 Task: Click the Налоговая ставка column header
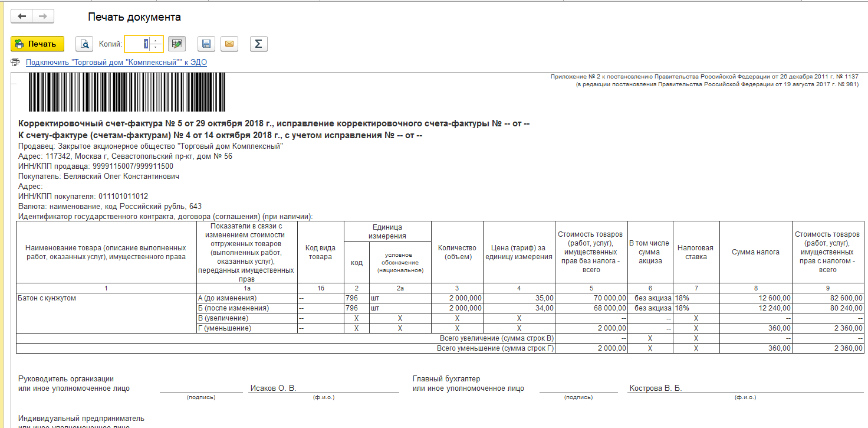(696, 252)
